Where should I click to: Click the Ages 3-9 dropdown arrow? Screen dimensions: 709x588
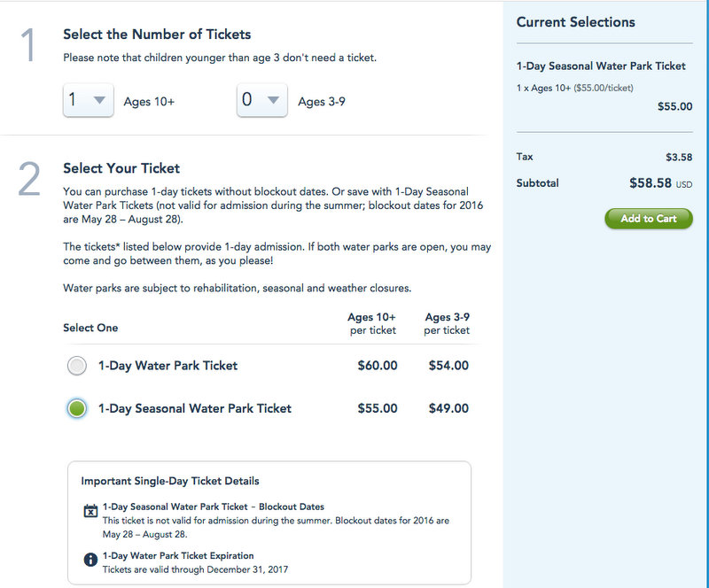point(273,100)
